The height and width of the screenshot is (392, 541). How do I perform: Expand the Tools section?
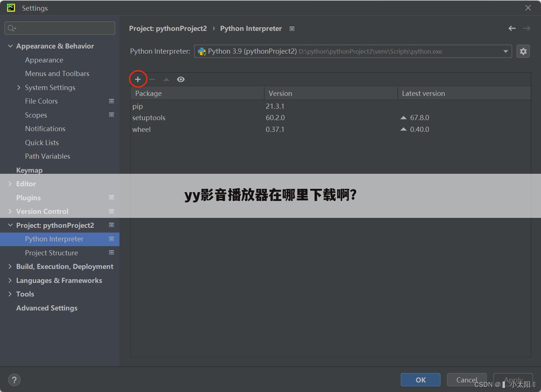10,294
